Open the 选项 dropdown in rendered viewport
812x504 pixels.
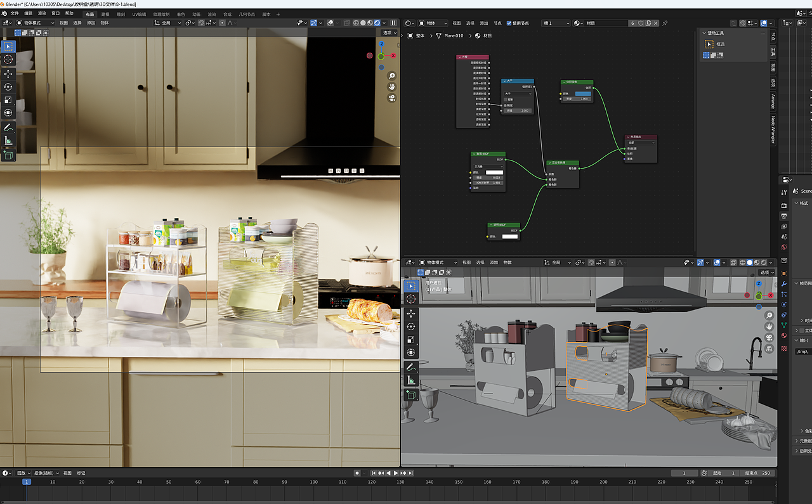coord(390,33)
